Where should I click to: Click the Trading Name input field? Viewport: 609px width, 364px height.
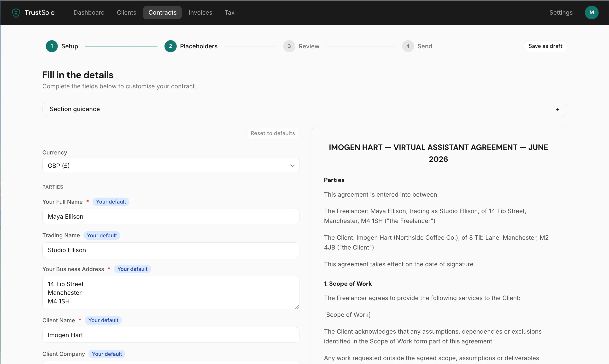point(171,250)
